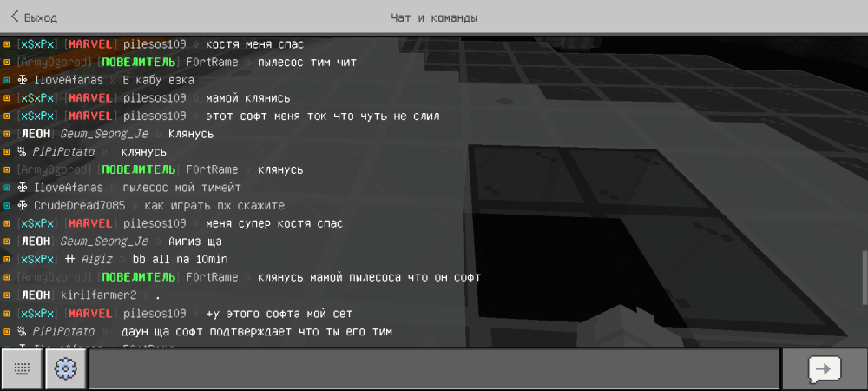Click PiPiPotato's message 'клянусь'
The width and height of the screenshot is (868, 391).
coord(143,152)
